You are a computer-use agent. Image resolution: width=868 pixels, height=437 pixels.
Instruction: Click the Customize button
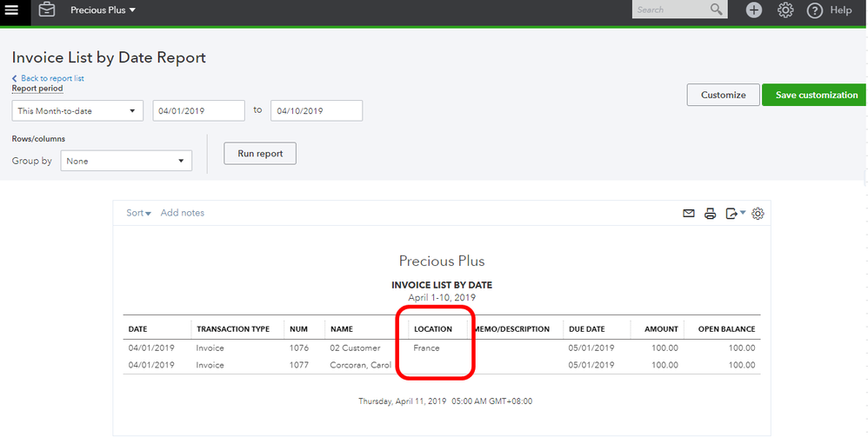click(x=724, y=95)
